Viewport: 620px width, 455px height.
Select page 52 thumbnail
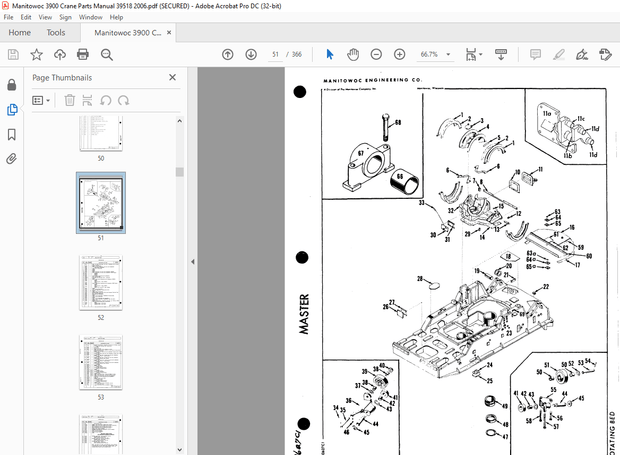point(101,283)
